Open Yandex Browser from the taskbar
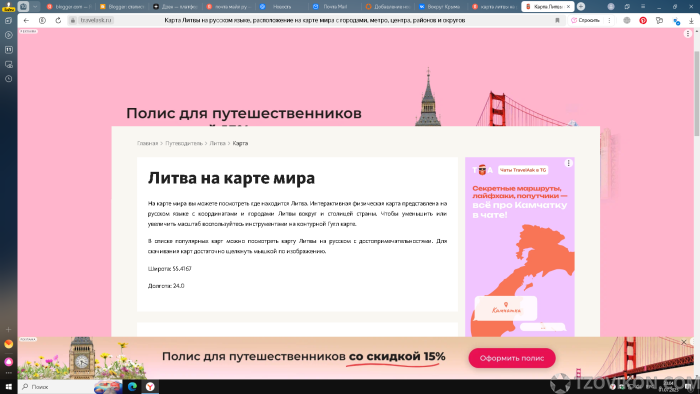This screenshot has height=394, width=700. point(150,386)
